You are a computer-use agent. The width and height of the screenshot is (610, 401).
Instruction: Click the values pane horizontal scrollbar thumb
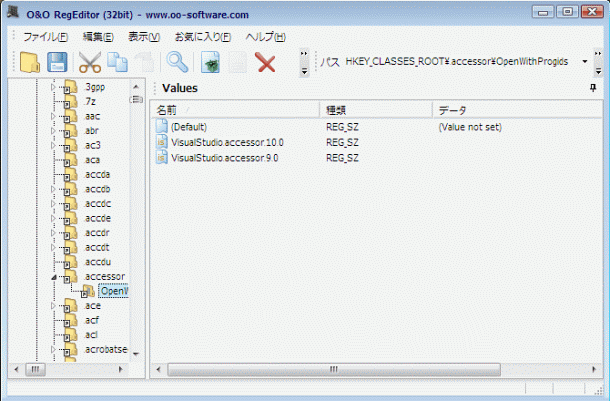point(334,369)
